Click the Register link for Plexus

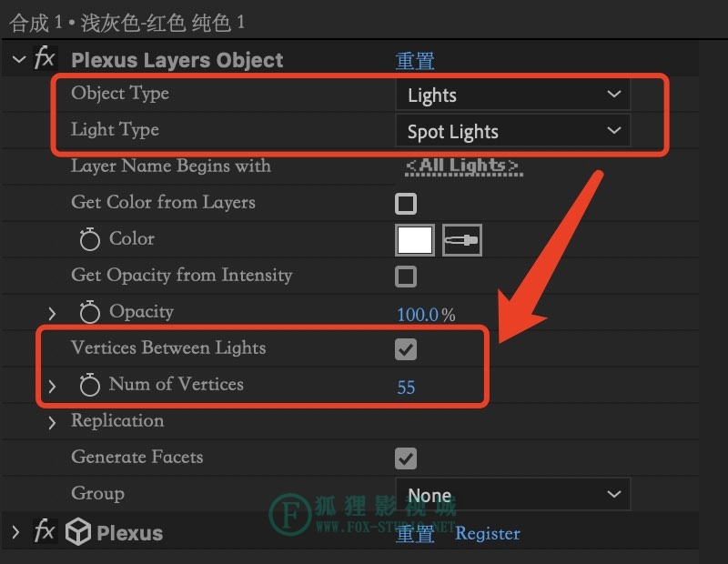(x=488, y=534)
